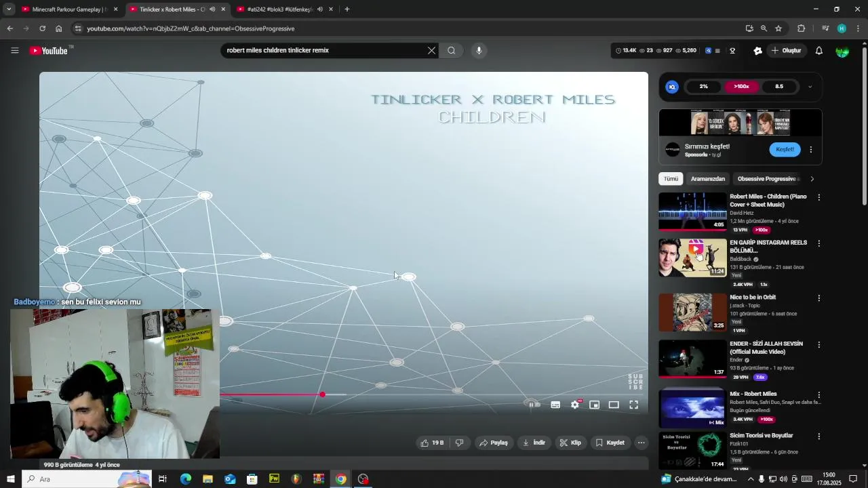Go back in Chrome
The width and height of the screenshot is (868, 488).
click(9, 28)
